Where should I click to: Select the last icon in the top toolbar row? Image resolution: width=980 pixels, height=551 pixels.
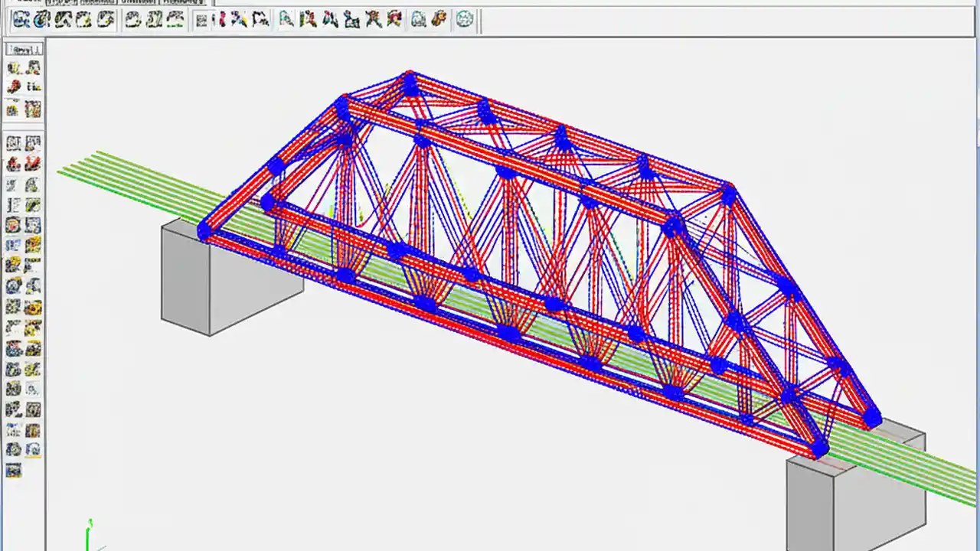coord(465,19)
